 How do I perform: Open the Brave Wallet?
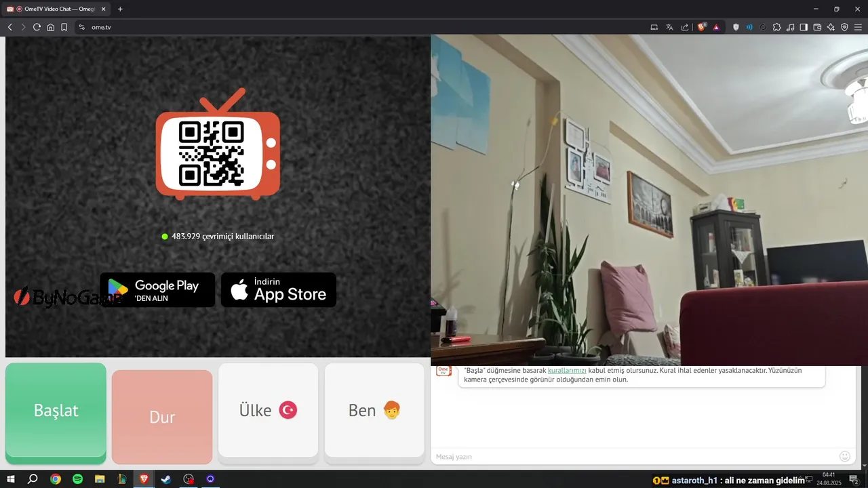(x=817, y=27)
